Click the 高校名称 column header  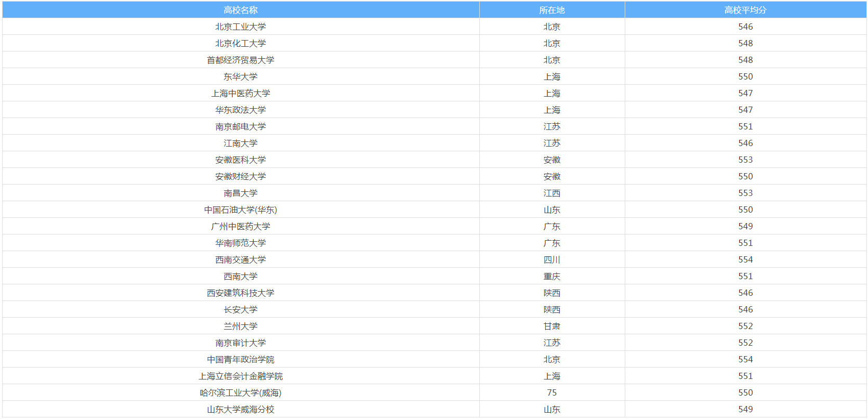(x=241, y=10)
